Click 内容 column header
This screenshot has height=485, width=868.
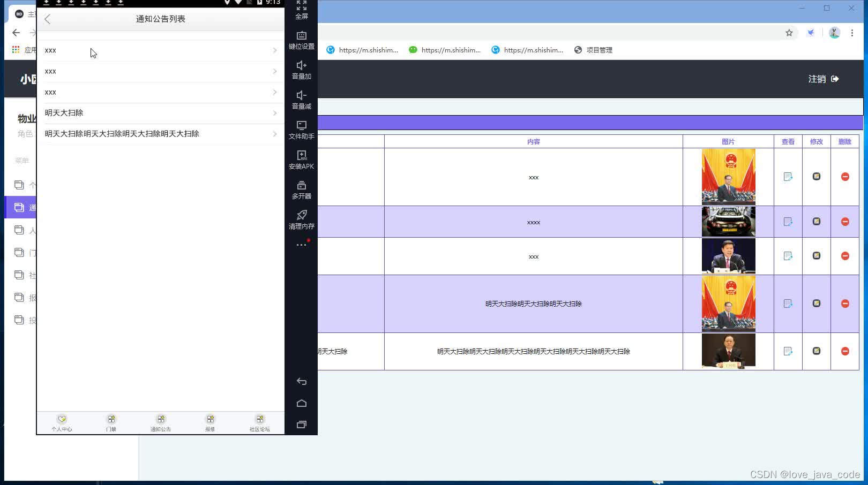[x=534, y=141]
